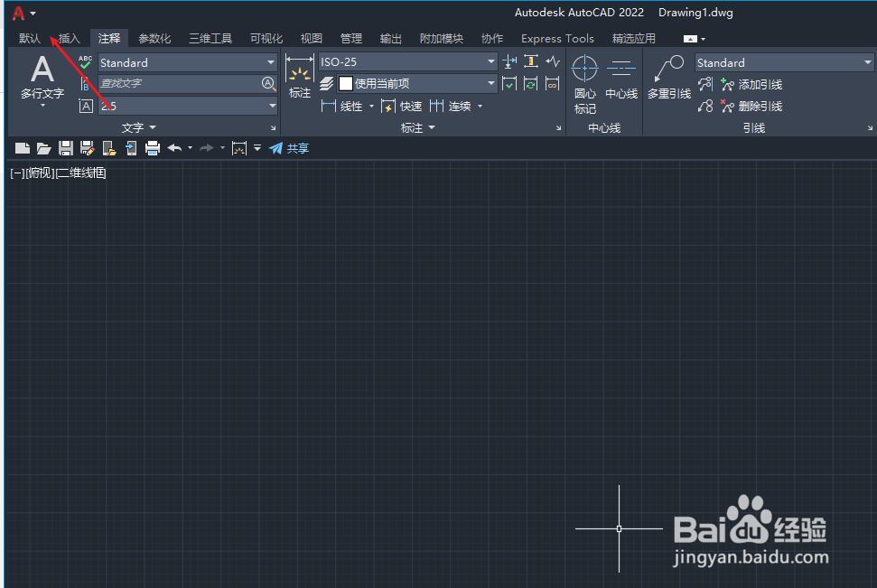This screenshot has width=877, height=588.
Task: Switch to the 插入 ribbon tab
Action: click(x=70, y=38)
